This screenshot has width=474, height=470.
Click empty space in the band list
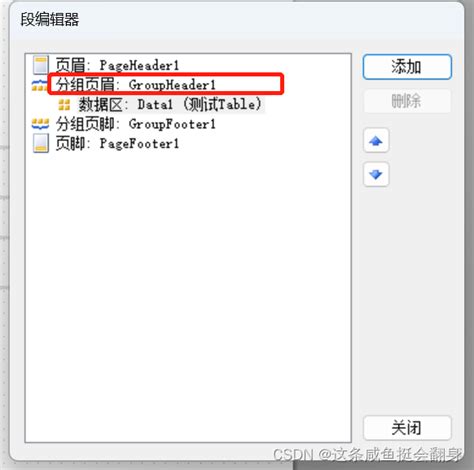pos(188,293)
